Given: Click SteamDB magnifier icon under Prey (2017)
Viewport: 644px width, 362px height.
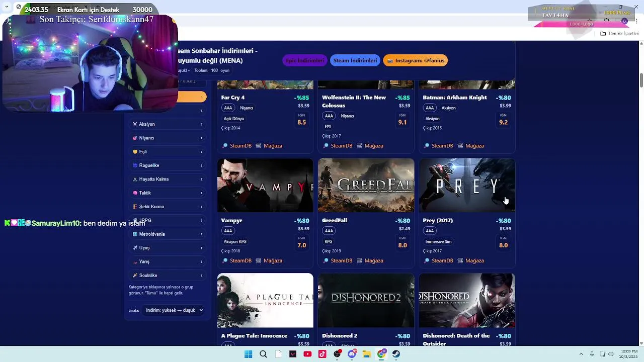Looking at the screenshot, I should (427, 260).
